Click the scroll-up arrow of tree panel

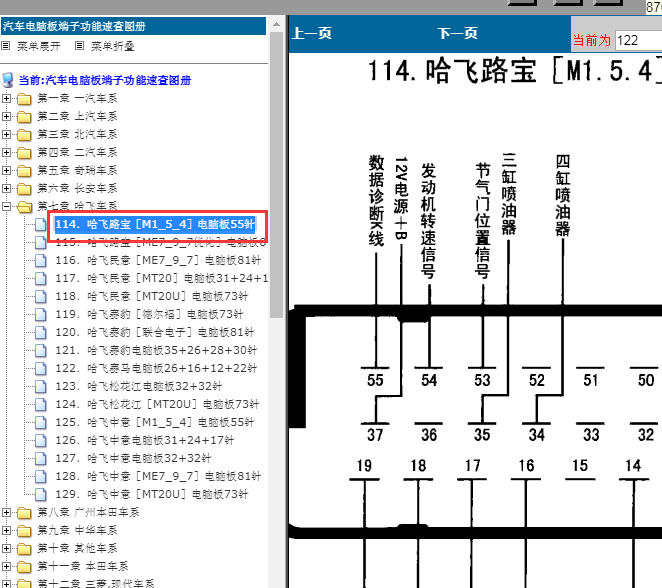coord(277,24)
